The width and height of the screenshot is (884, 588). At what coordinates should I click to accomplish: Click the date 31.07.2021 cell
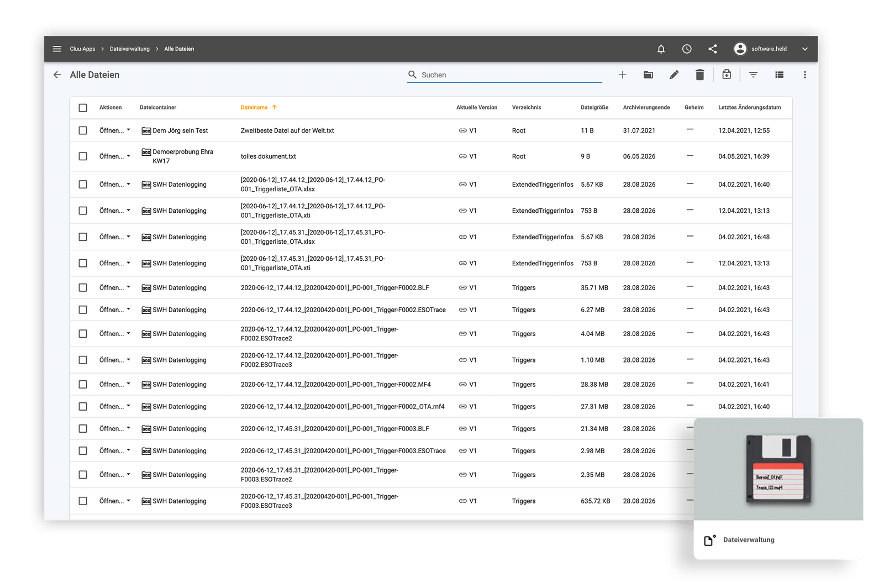coord(639,130)
